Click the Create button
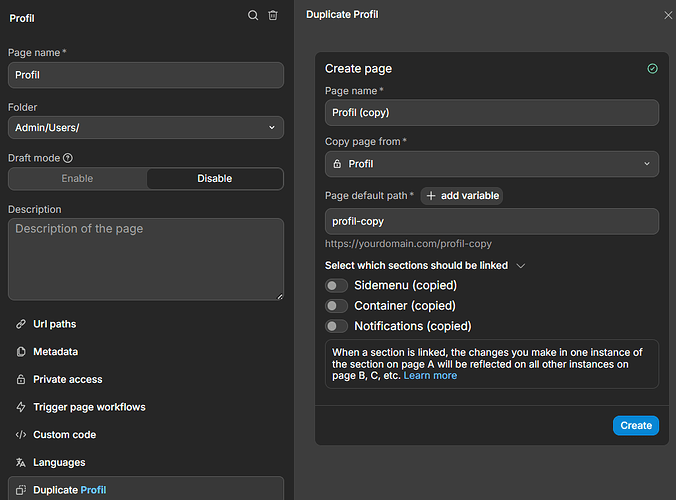 point(635,425)
